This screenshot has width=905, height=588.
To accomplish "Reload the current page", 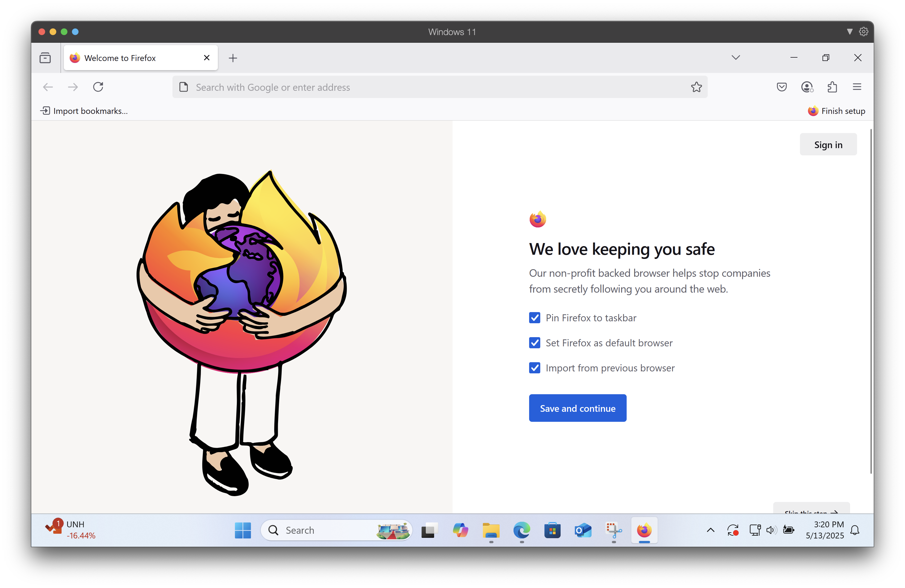I will pos(98,87).
